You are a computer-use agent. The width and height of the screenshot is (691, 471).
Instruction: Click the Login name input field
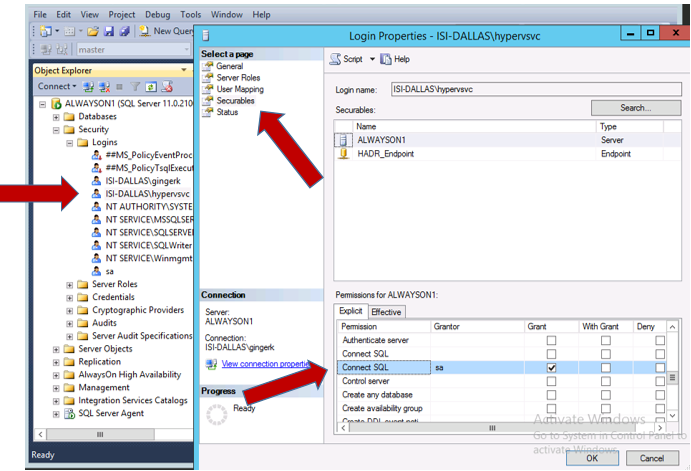click(x=536, y=89)
